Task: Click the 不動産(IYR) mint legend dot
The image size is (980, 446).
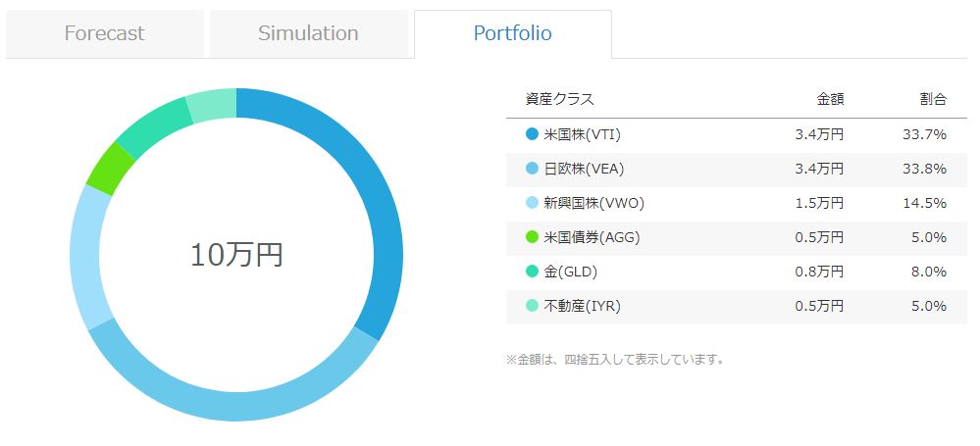Action: pyautogui.click(x=532, y=306)
